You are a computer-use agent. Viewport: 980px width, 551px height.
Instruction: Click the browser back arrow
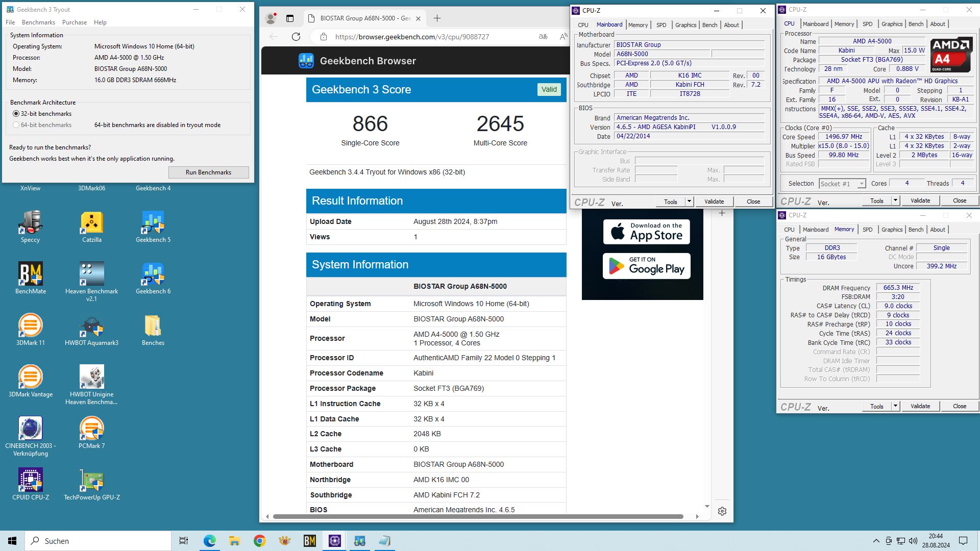coord(274,37)
